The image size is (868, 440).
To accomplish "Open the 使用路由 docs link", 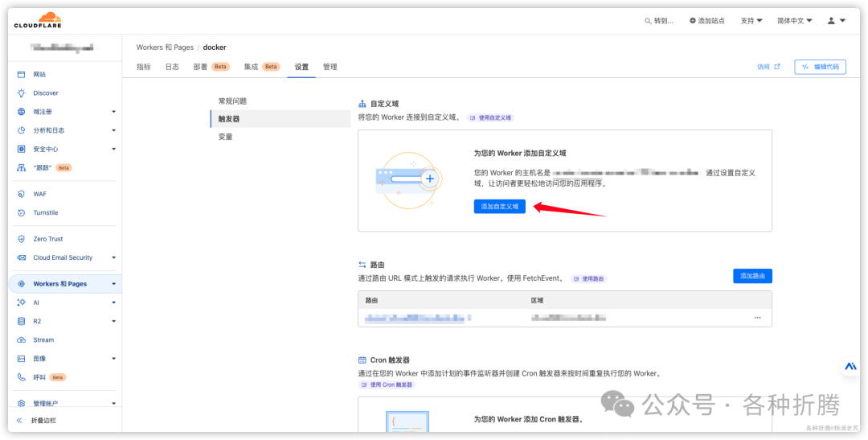I will [589, 279].
